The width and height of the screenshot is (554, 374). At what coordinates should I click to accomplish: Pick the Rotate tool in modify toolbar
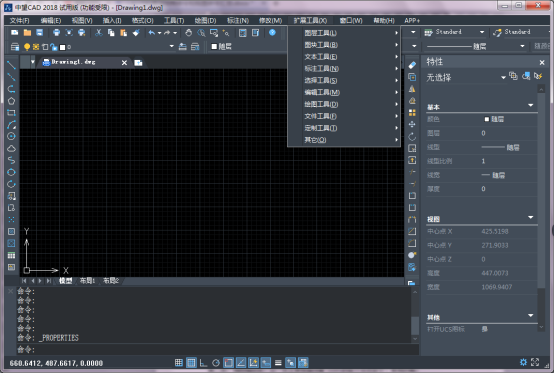412,136
